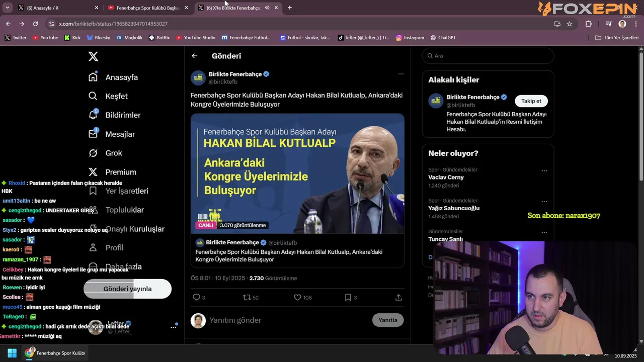Open Tüm Yer İşaretleri folder
This screenshot has width=644, height=362.
617,38
